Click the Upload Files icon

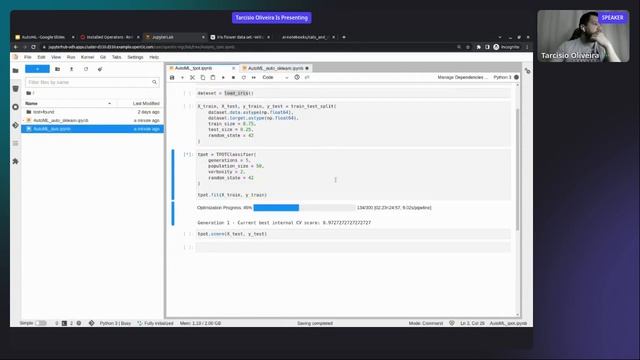(x=71, y=69)
